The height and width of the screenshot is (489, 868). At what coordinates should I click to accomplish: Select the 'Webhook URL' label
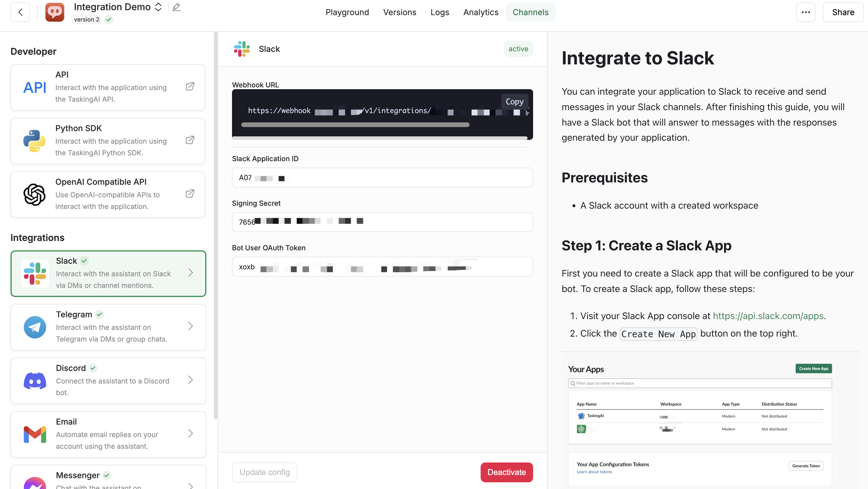(x=255, y=85)
